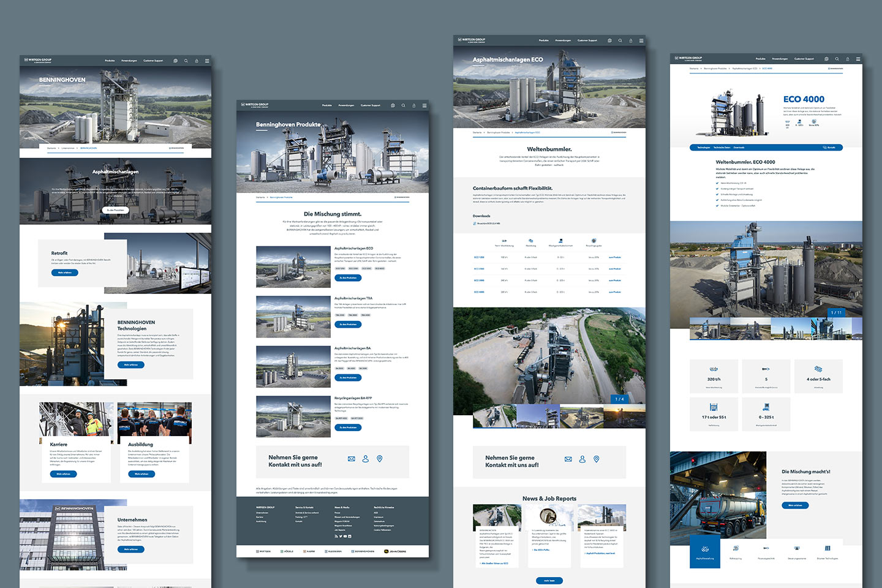Click Vögele logo in Produkte page footer
The image size is (882, 588).
tap(287, 551)
